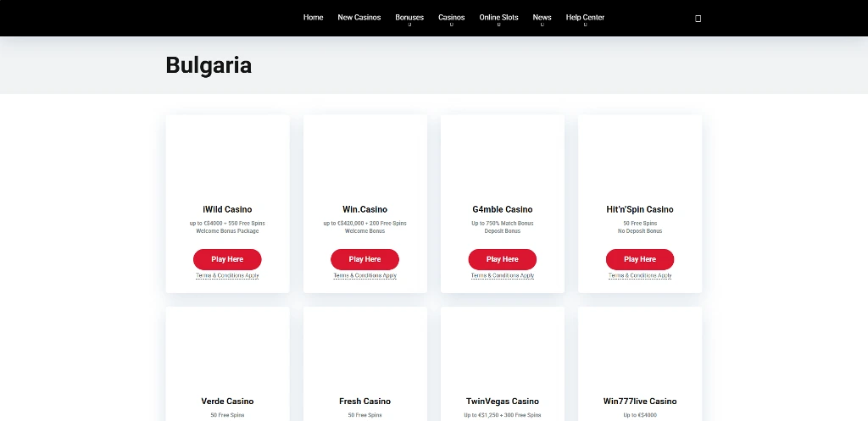The image size is (868, 421).
Task: Open Terms & Conditions under G4mble Casino
Action: click(x=502, y=275)
